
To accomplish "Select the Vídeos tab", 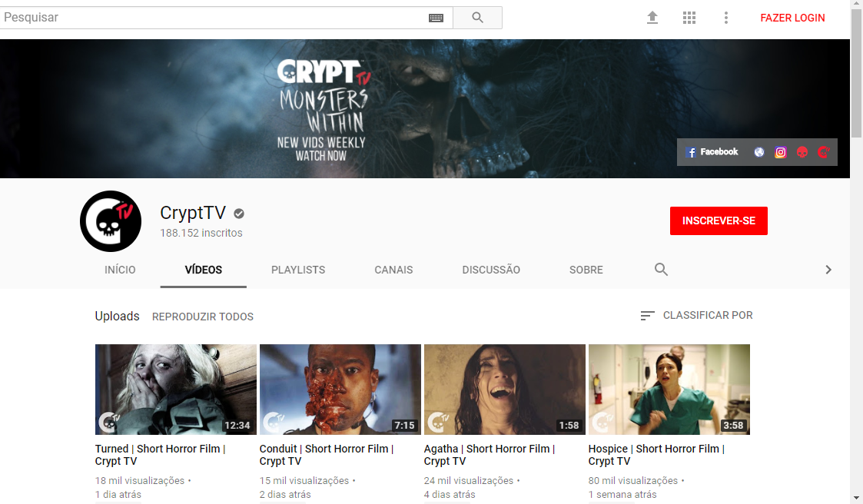I will click(204, 270).
